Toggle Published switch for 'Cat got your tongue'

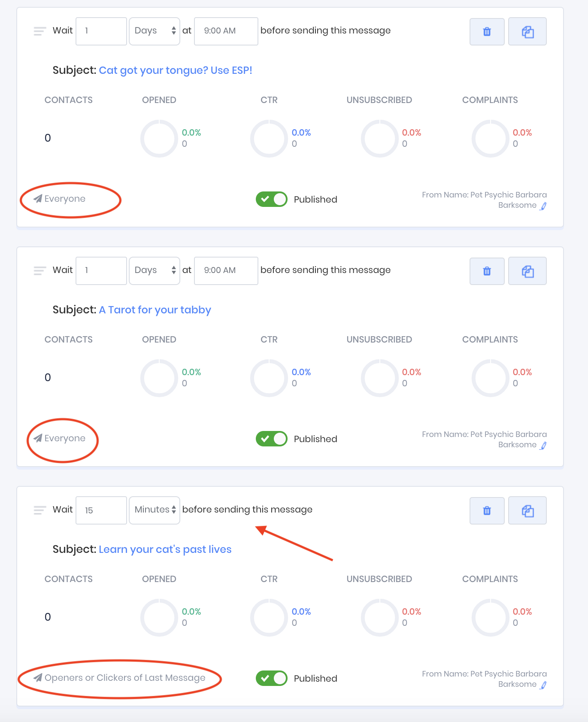coord(271,199)
